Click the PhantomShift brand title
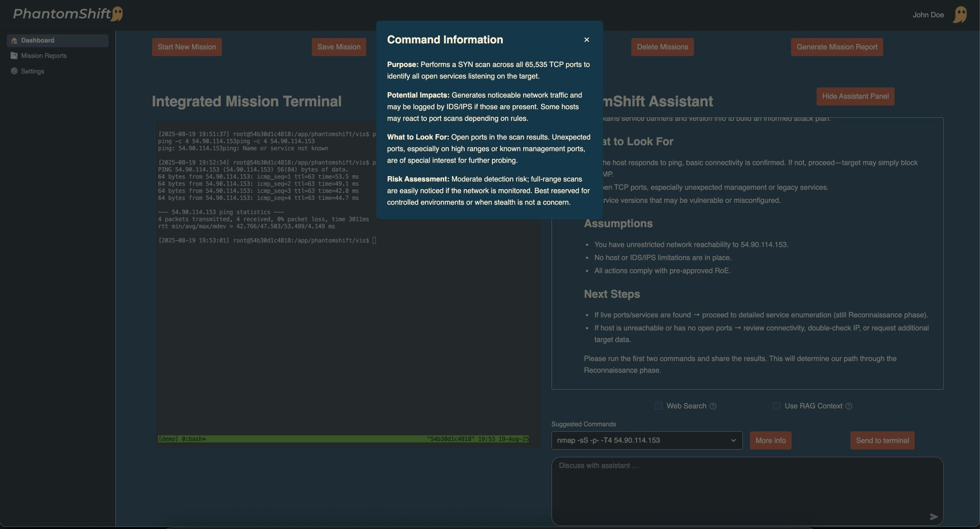Viewport: 980px width, 529px height. pyautogui.click(x=62, y=14)
